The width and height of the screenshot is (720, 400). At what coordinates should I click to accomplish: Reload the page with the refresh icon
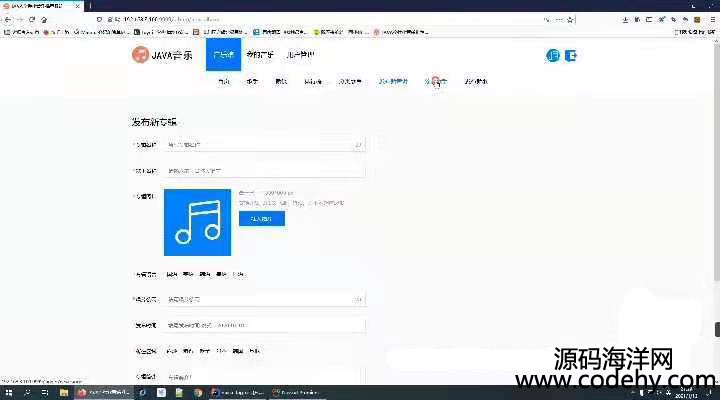pyautogui.click(x=32, y=20)
